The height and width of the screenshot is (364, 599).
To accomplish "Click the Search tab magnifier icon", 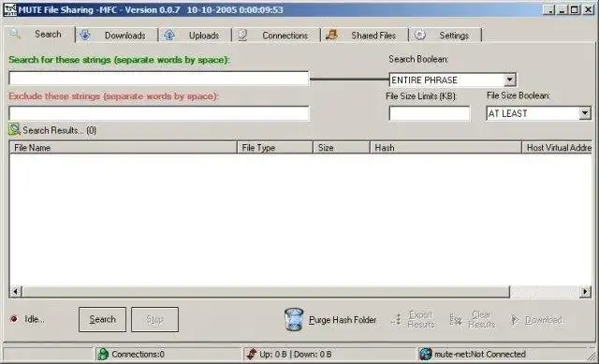I will pyautogui.click(x=15, y=34).
